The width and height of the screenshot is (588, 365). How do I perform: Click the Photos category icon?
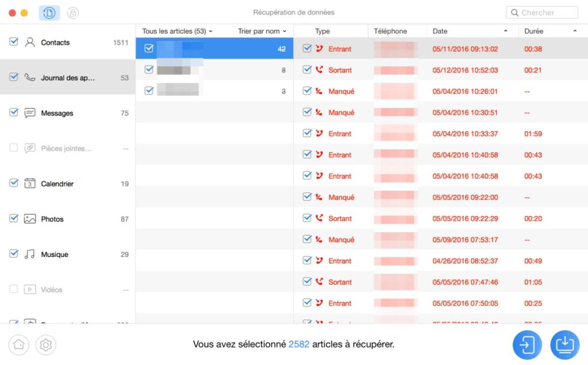tap(30, 219)
